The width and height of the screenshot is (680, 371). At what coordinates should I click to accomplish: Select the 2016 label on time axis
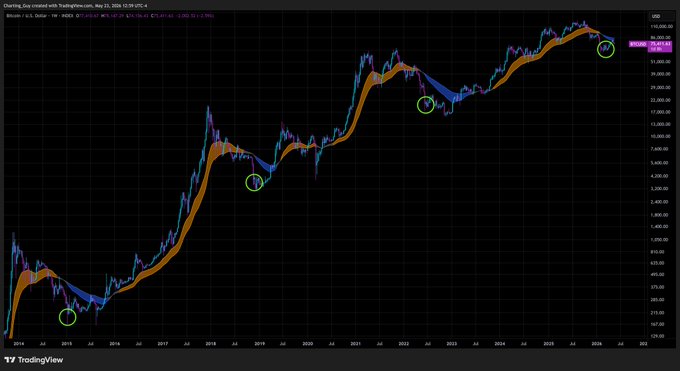coord(114,344)
